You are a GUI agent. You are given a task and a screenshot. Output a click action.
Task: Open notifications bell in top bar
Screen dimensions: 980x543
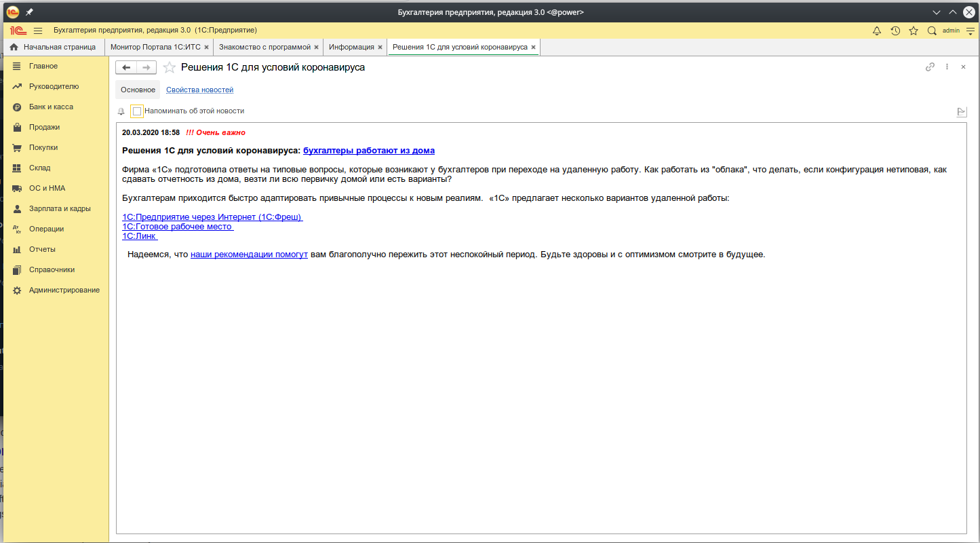(877, 31)
